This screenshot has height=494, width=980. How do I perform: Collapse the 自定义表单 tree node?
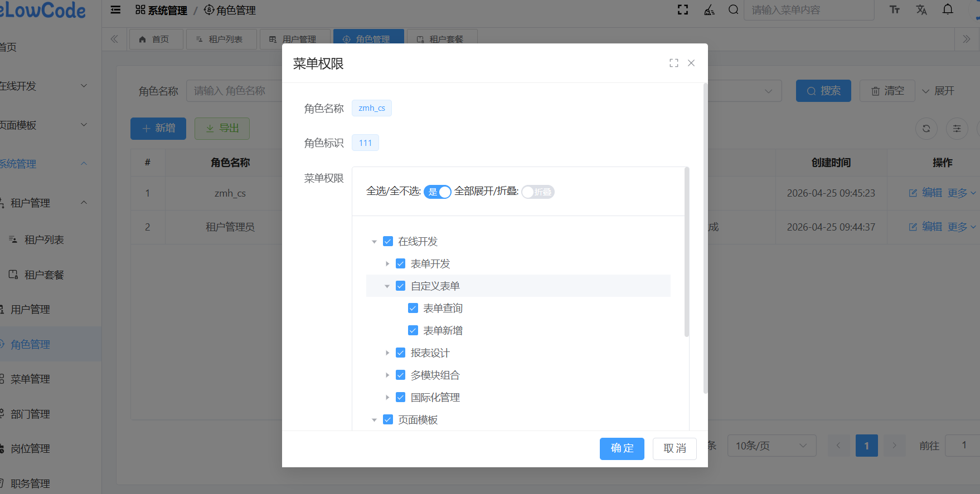coord(387,286)
